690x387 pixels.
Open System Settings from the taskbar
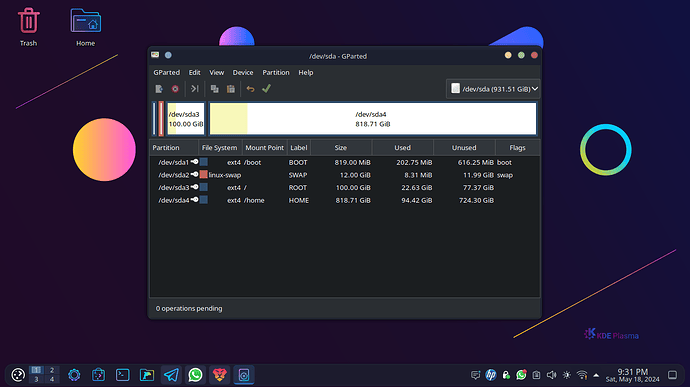[74, 375]
